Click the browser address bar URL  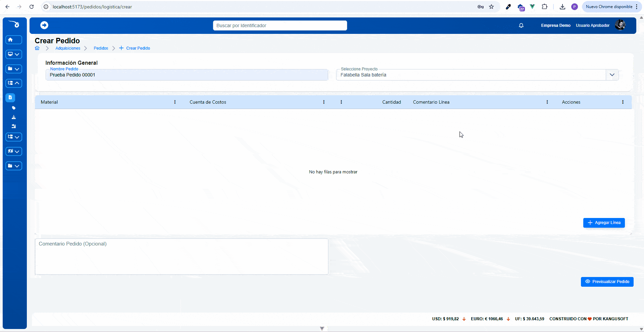pyautogui.click(x=92, y=7)
